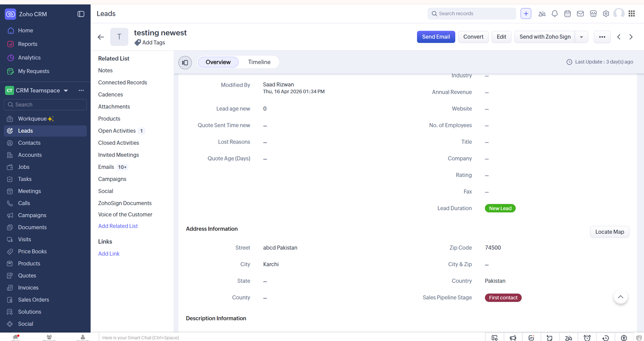Open the Zia assistant icon in top bar
This screenshot has height=341, width=644.
pos(542,14)
